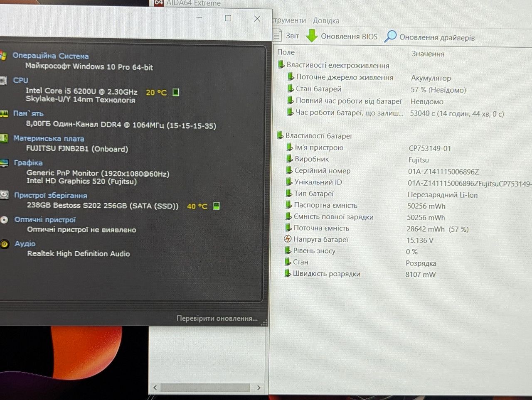Viewport: 532px width, 400px height.
Task: Open the Довідка menu in AIDA64
Action: (x=326, y=20)
